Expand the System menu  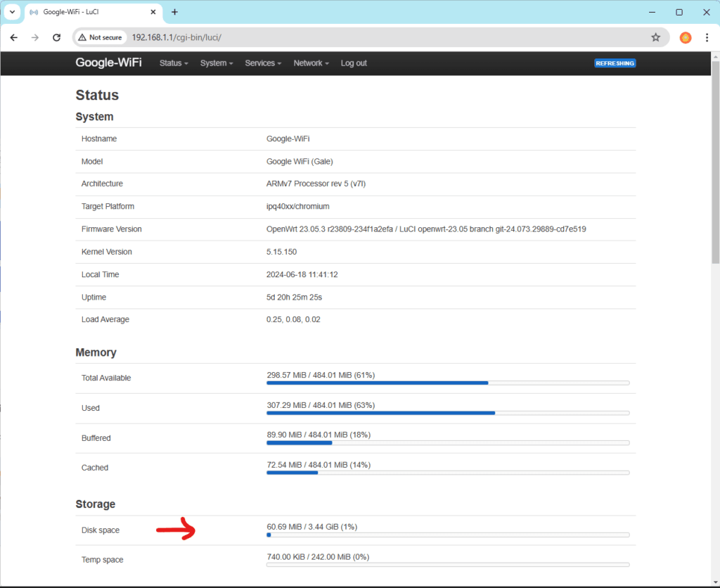coord(217,63)
